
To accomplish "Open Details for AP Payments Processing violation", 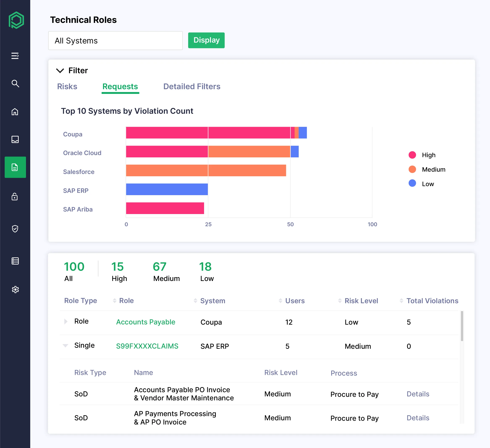I will tap(418, 418).
